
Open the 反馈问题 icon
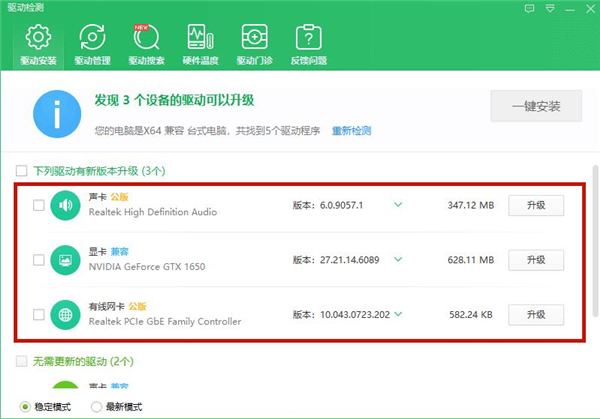coord(308,38)
